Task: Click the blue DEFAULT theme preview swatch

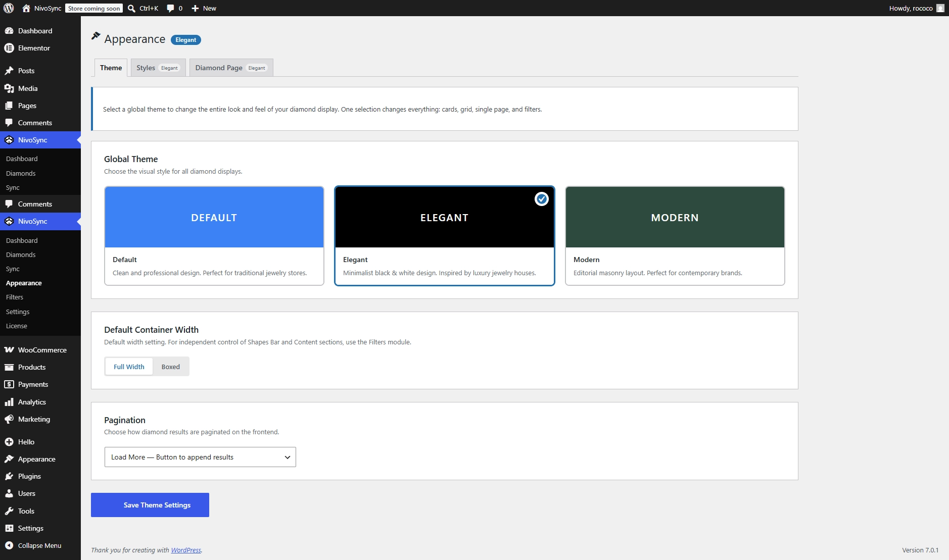Action: coord(214,217)
